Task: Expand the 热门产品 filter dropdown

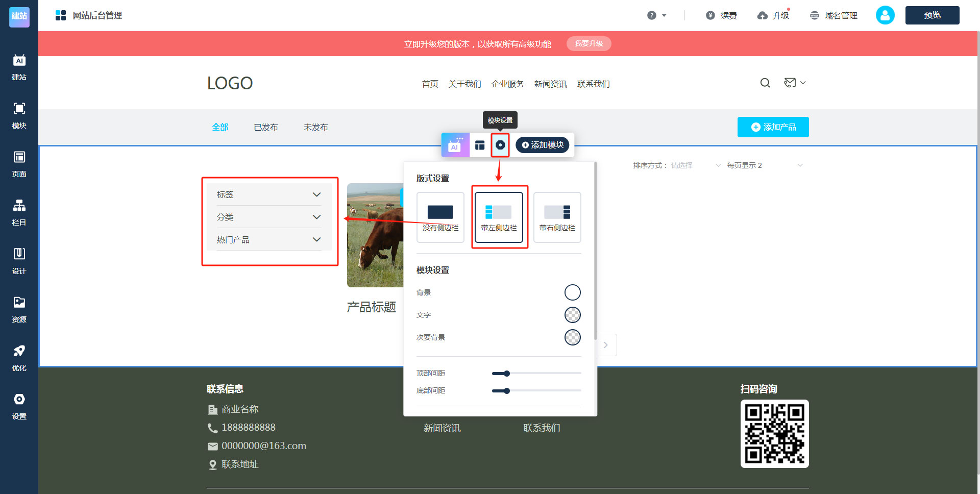Action: coord(269,239)
